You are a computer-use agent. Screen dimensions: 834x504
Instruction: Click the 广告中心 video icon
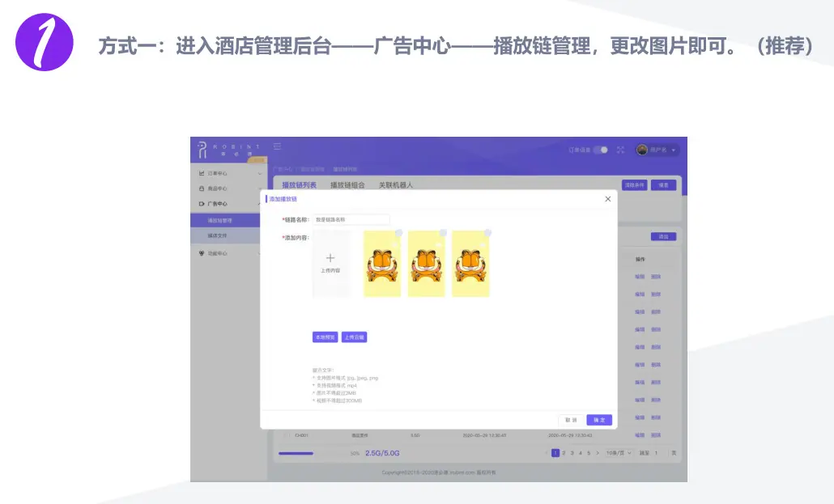click(x=202, y=204)
